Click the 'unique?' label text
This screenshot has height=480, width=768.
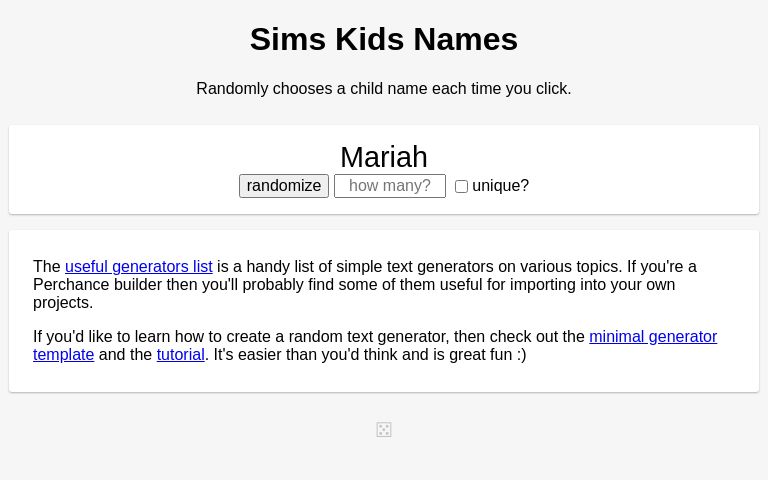pyautogui.click(x=501, y=186)
